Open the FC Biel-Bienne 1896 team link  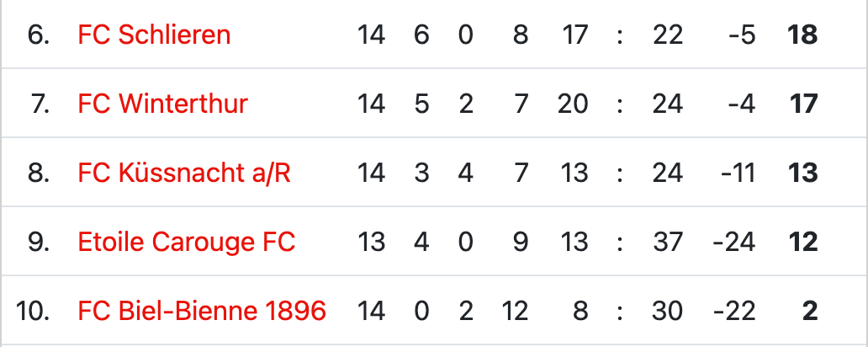coord(202,311)
